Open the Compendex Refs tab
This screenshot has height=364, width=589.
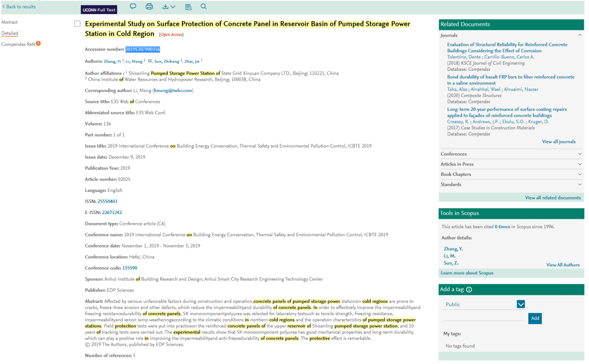(x=18, y=44)
